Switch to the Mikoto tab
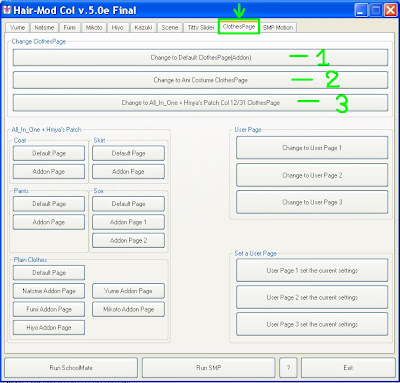Screen dimensions: 400x383 (94, 28)
